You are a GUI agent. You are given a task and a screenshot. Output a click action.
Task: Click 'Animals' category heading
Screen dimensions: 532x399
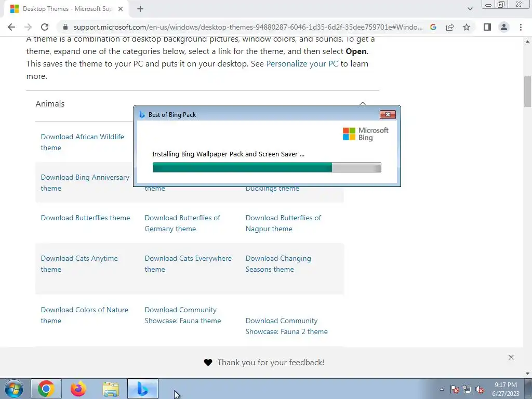pos(50,104)
